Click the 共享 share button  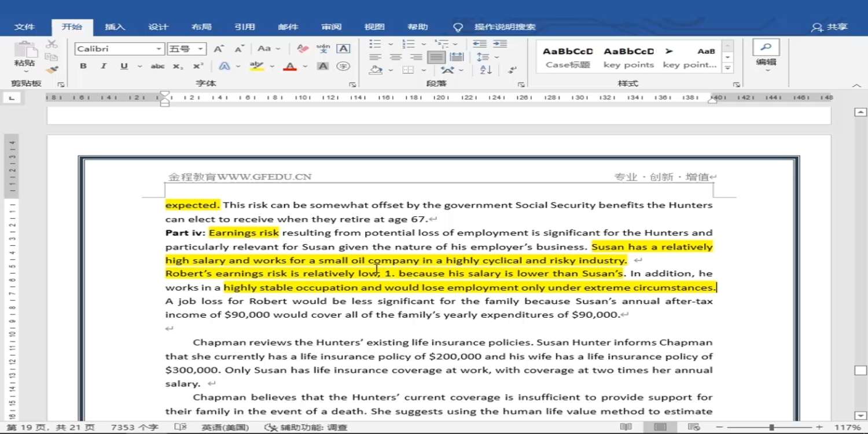830,27
